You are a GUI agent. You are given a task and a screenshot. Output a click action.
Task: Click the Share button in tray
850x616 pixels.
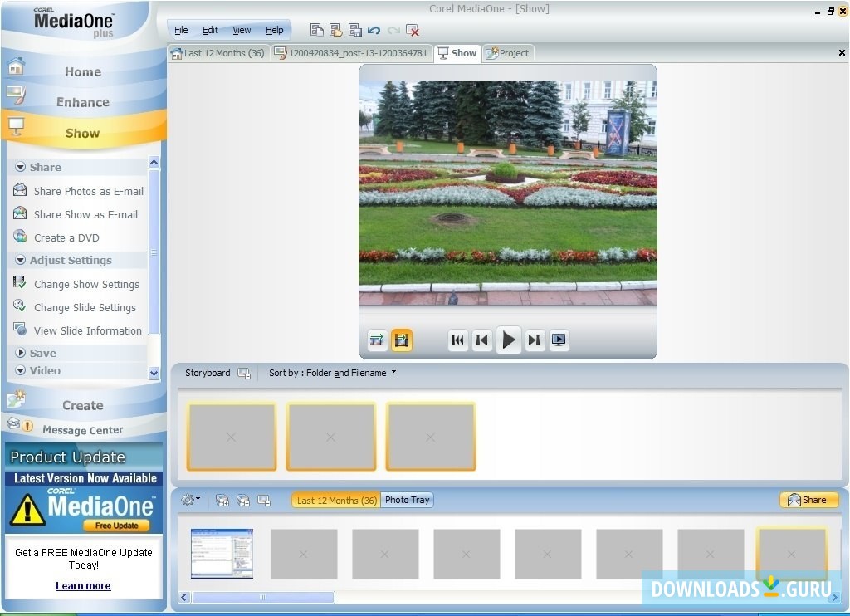808,500
